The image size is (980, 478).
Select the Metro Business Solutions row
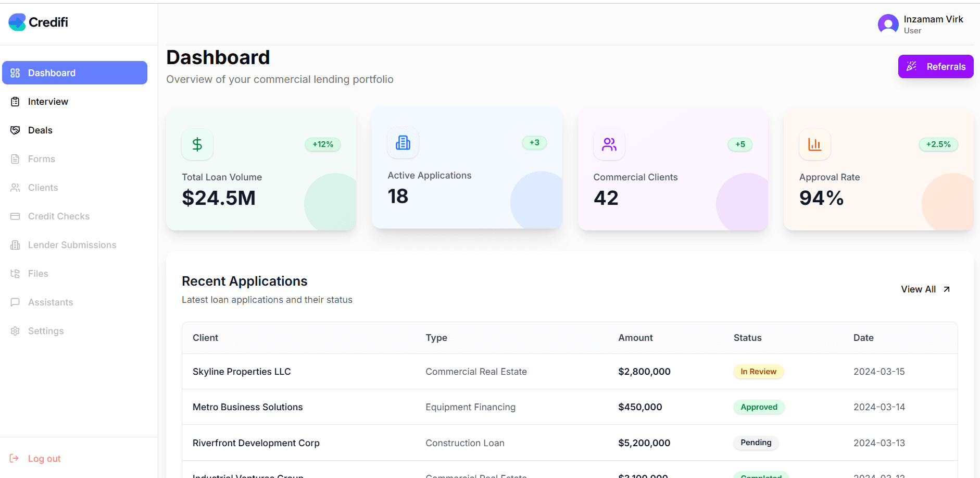click(247, 407)
